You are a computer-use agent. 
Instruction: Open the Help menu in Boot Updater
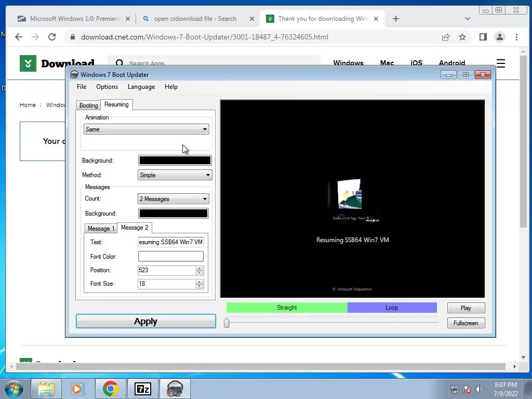coord(171,87)
